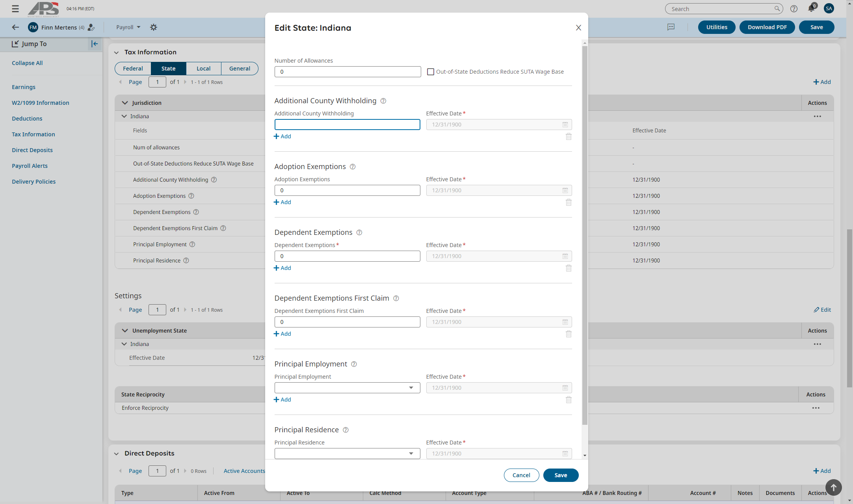
Task: Open settings gear next to Payroll
Action: pyautogui.click(x=154, y=27)
